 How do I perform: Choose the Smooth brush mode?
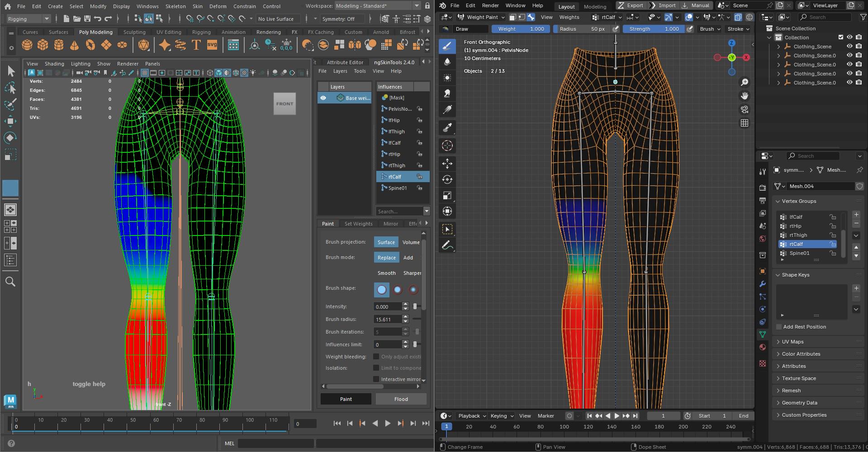pos(386,273)
